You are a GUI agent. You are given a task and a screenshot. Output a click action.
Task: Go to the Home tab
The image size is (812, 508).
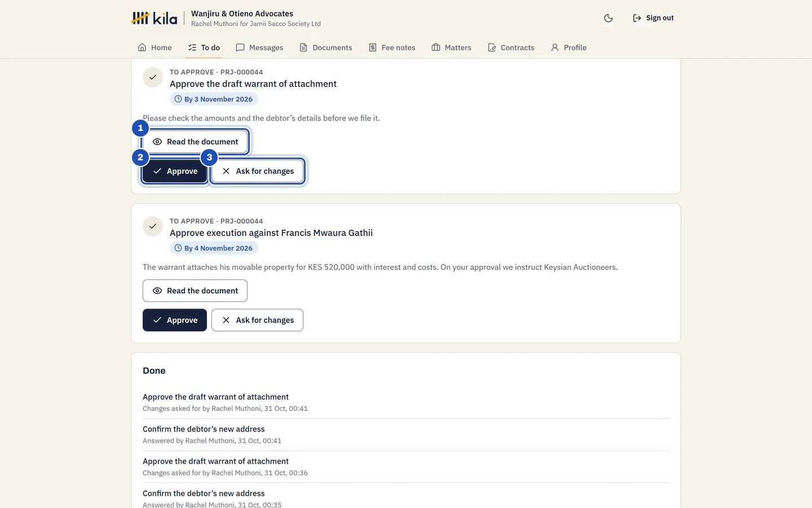coord(155,47)
